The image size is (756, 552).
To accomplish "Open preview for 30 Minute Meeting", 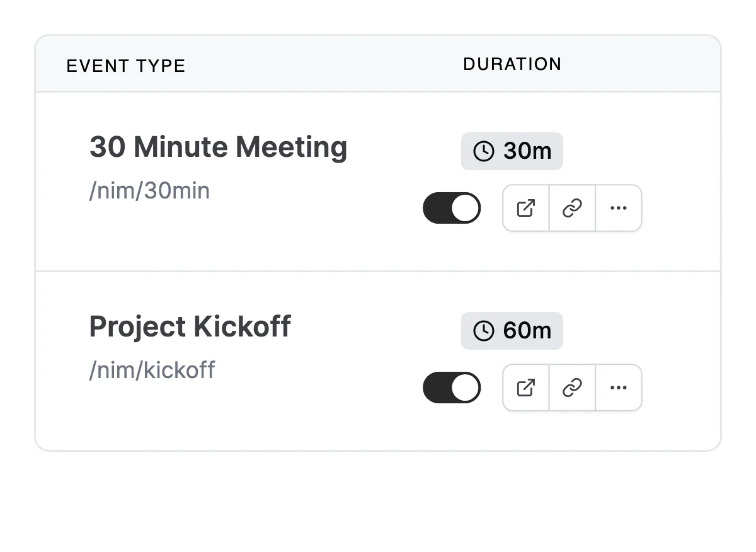I will pos(526,208).
